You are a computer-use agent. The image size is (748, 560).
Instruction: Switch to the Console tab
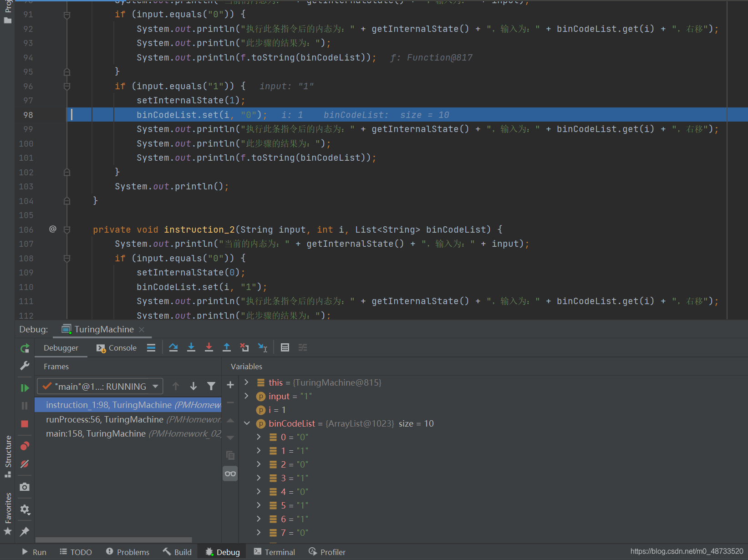(x=117, y=348)
